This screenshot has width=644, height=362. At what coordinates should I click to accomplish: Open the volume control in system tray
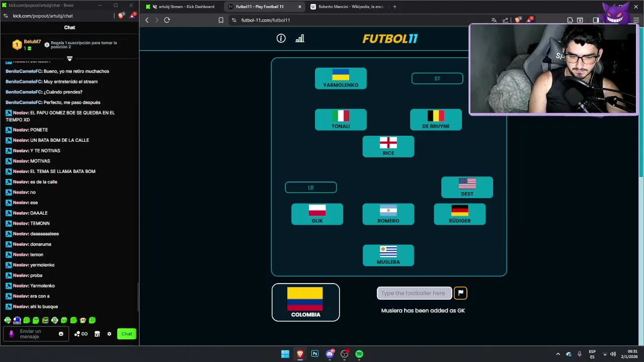tap(613, 354)
